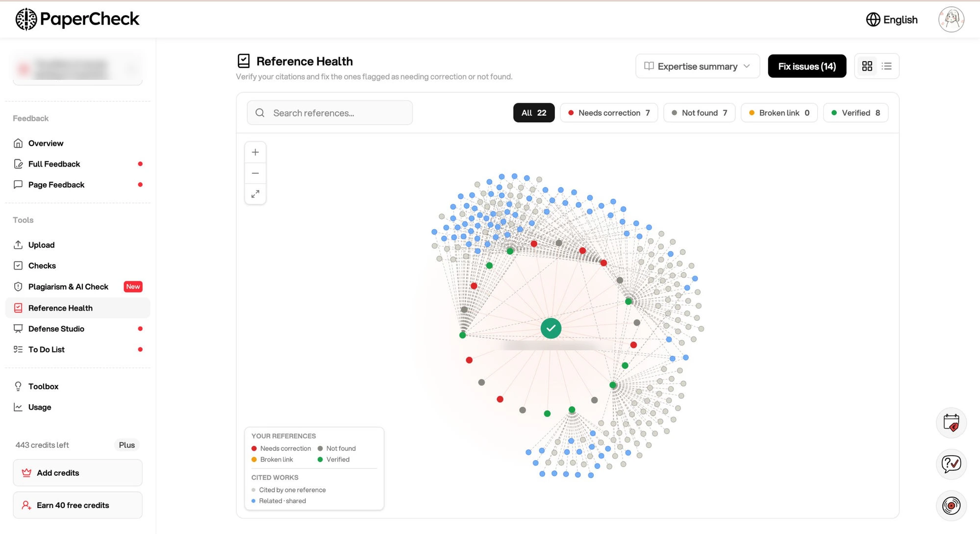Zoom in on the reference graph

point(255,152)
